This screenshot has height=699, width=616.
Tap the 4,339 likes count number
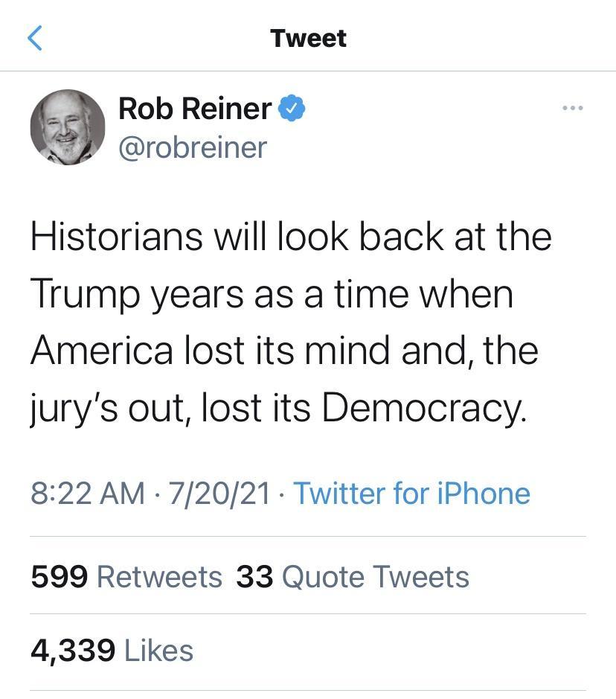coord(73,651)
